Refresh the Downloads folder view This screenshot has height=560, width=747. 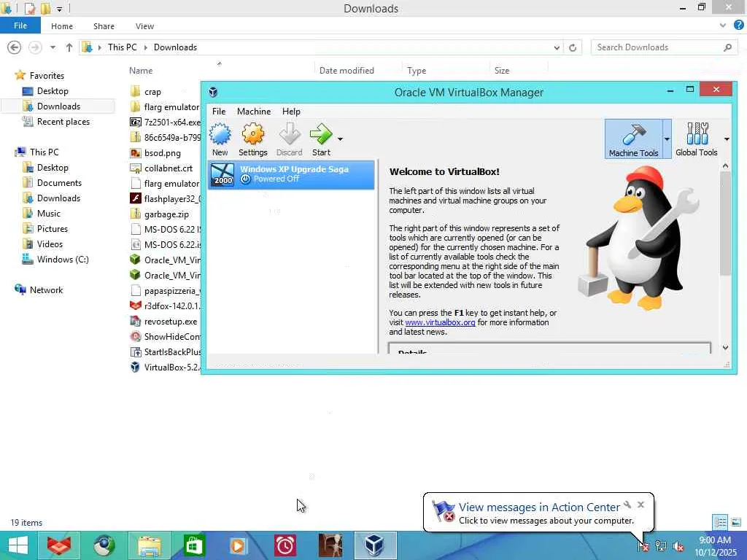coord(573,47)
